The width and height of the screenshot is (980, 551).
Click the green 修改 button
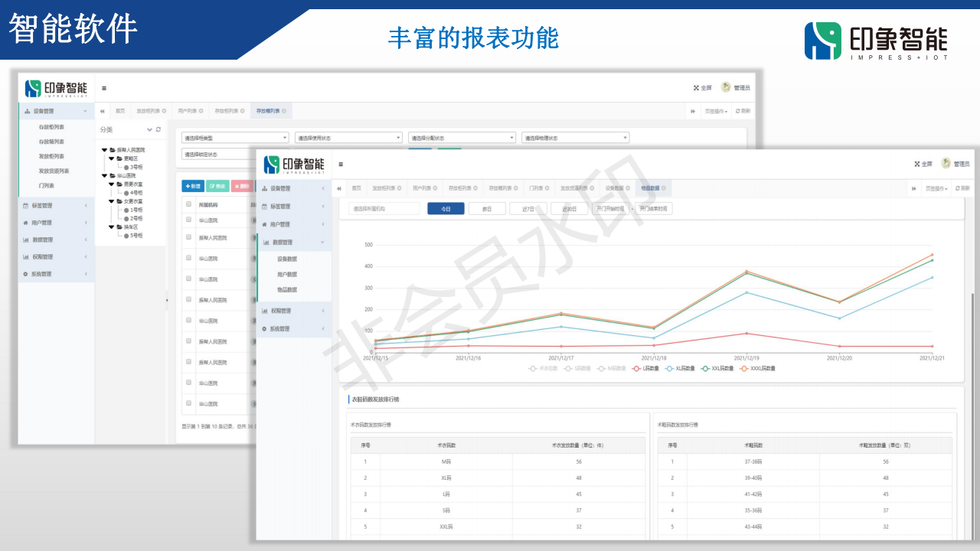217,186
